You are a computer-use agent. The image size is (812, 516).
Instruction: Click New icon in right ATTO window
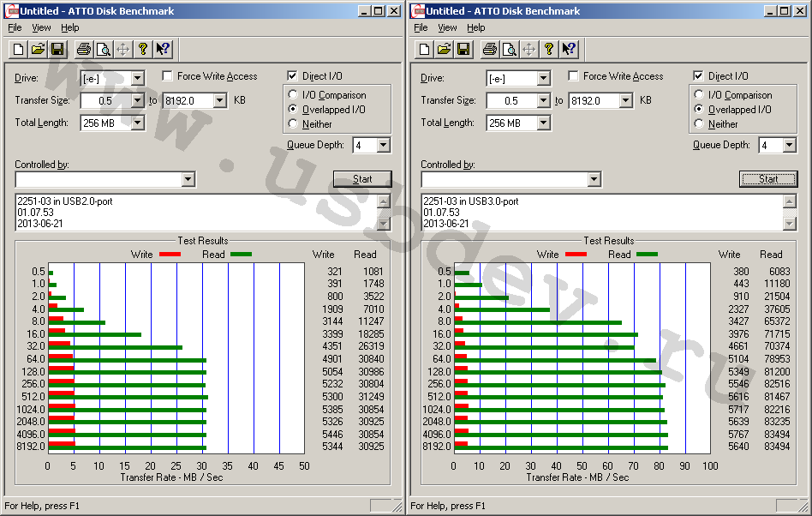tap(425, 49)
